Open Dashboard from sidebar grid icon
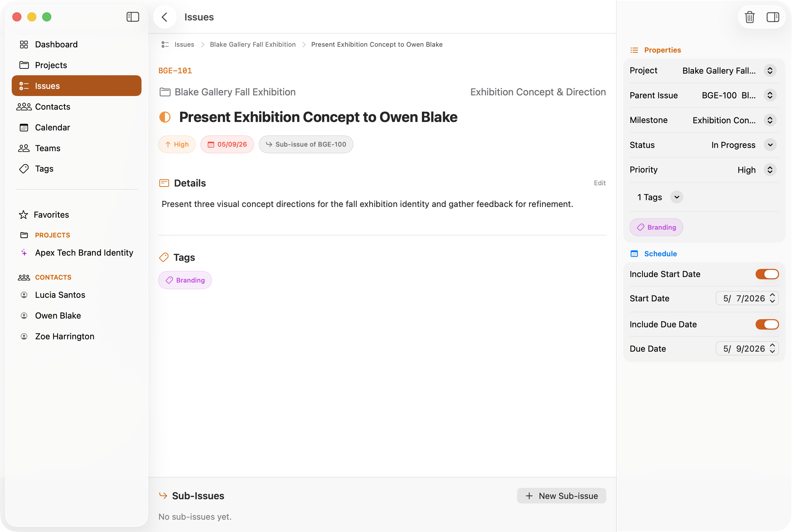Viewport: 792px width, 532px height. (24, 44)
